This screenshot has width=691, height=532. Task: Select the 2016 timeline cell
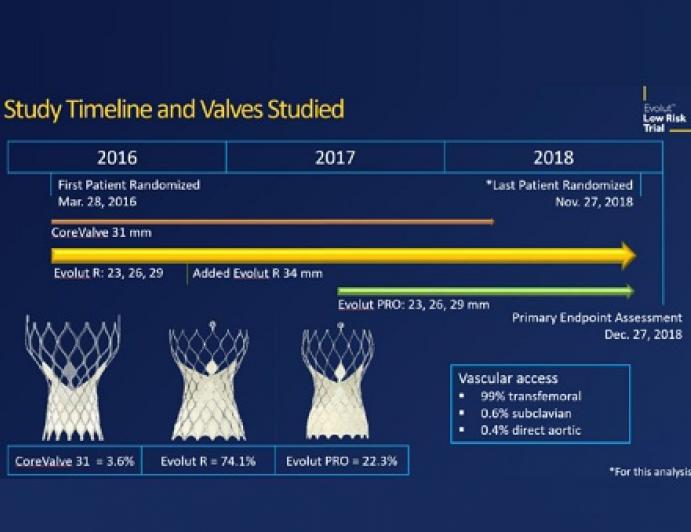pos(117,157)
